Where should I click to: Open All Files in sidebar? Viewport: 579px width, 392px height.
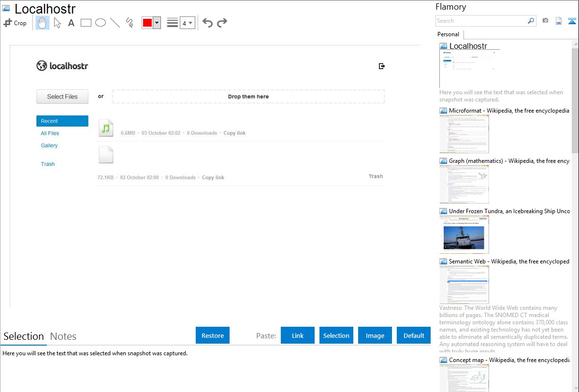(x=50, y=133)
